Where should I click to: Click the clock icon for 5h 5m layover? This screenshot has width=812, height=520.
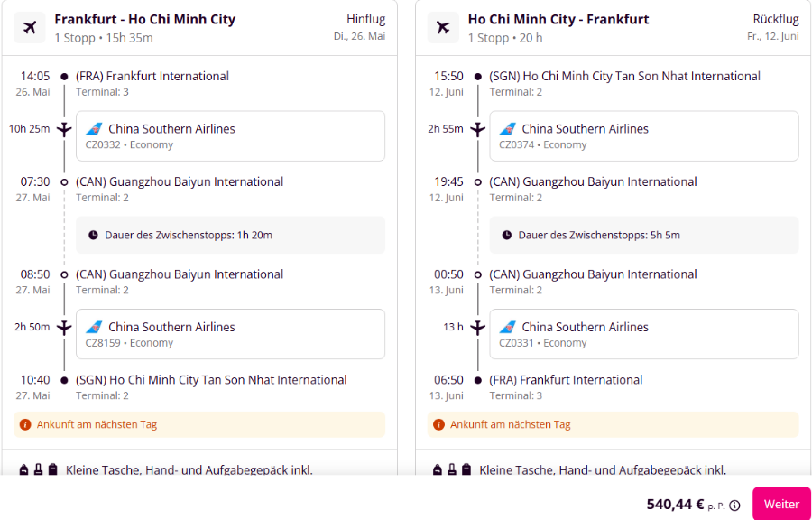point(506,235)
